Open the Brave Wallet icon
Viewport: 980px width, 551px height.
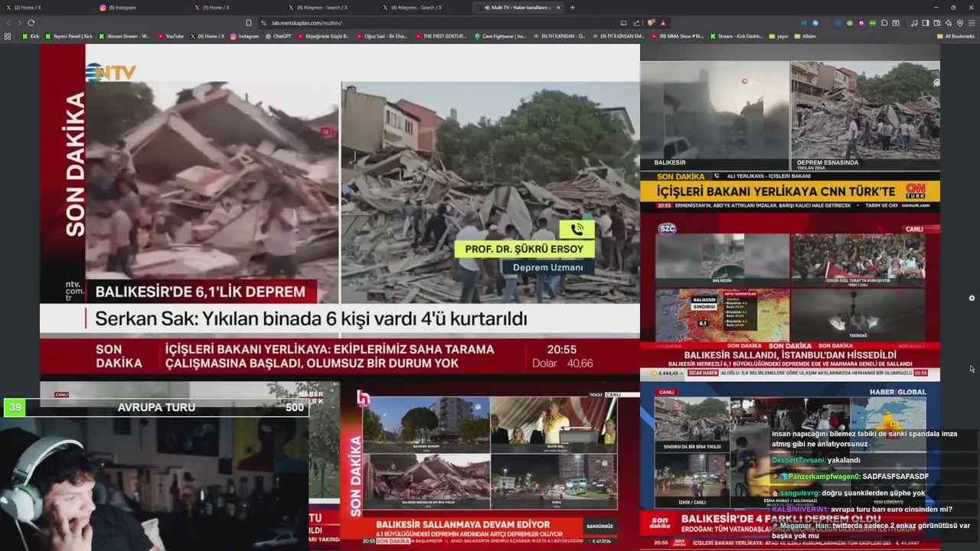(937, 23)
